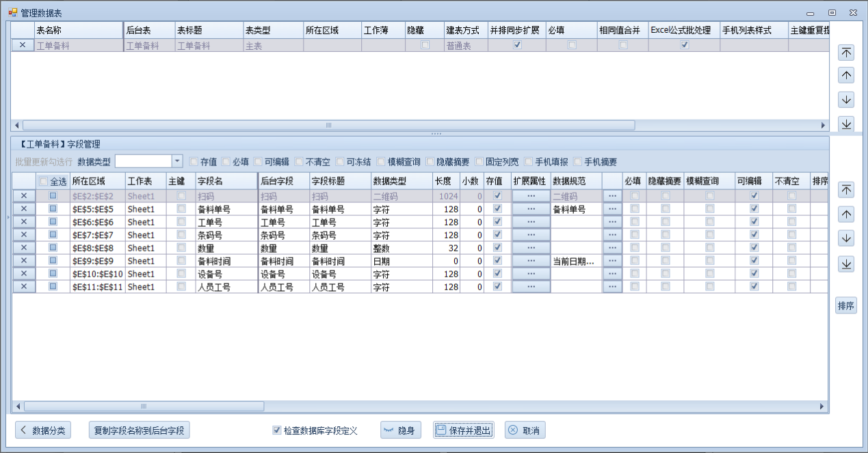
Task: Toggle 检查数据库字段定义 checkbox
Action: tap(277, 430)
